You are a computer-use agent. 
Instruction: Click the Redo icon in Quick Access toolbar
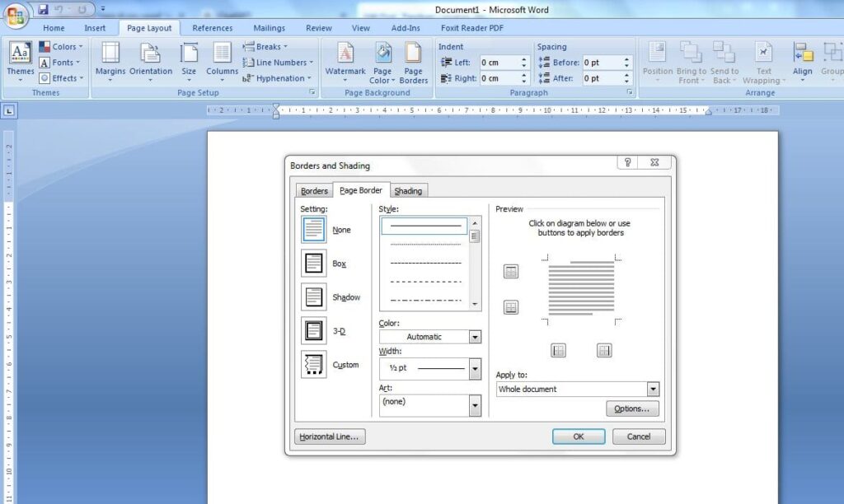point(82,9)
